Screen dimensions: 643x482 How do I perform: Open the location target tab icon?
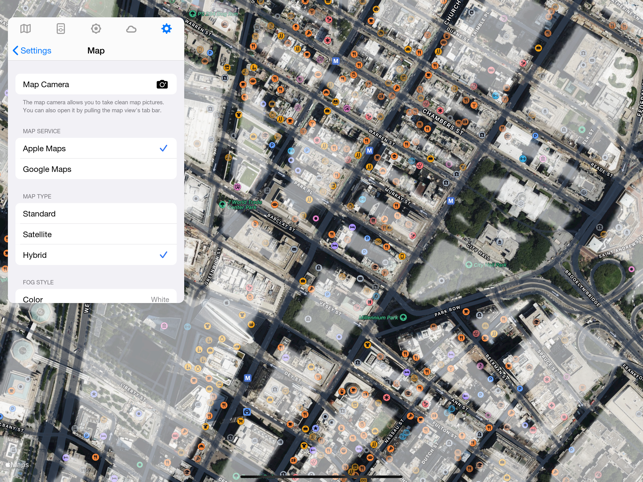96,28
